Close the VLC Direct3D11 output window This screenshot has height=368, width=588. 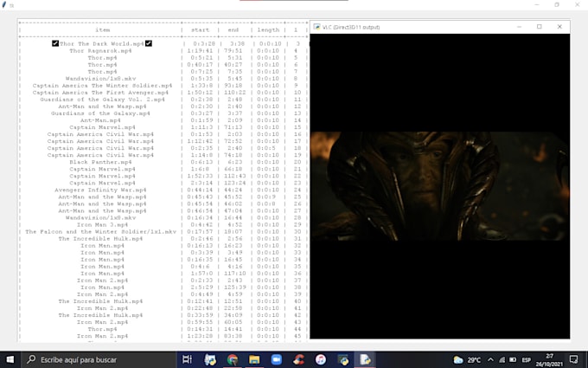pyautogui.click(x=559, y=27)
